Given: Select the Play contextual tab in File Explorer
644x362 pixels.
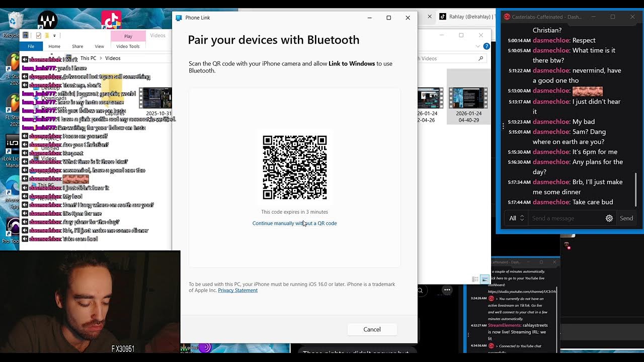Looking at the screenshot, I should [128, 36].
